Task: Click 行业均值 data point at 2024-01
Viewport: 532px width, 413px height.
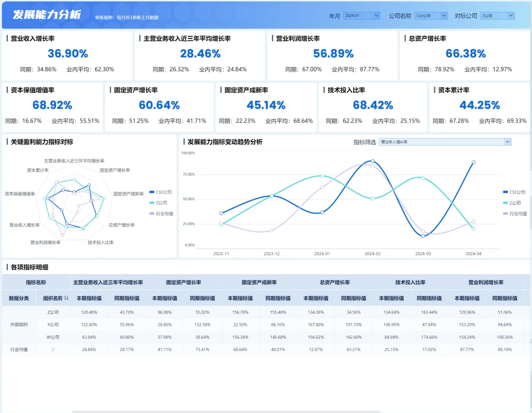Action: [322, 187]
